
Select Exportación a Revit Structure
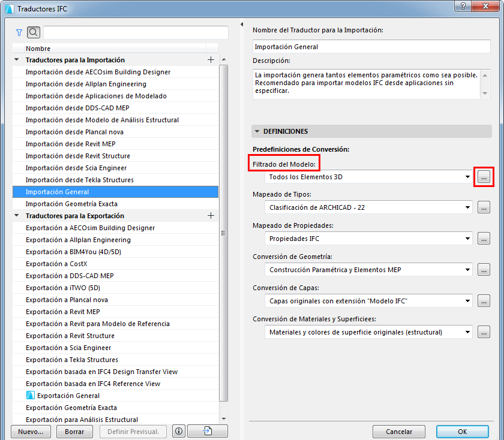point(115,336)
